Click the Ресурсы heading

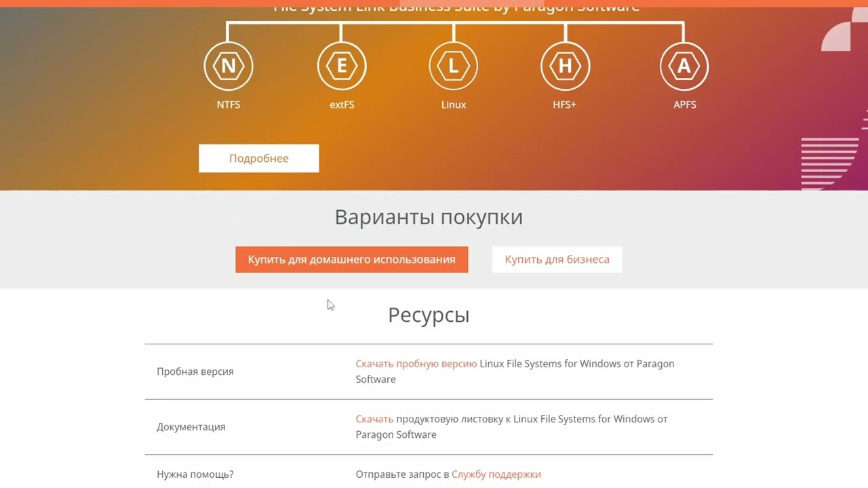[x=429, y=315]
